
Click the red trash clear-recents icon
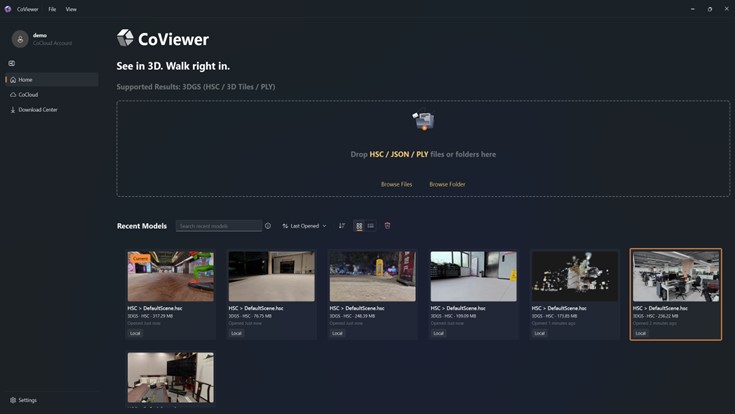387,226
